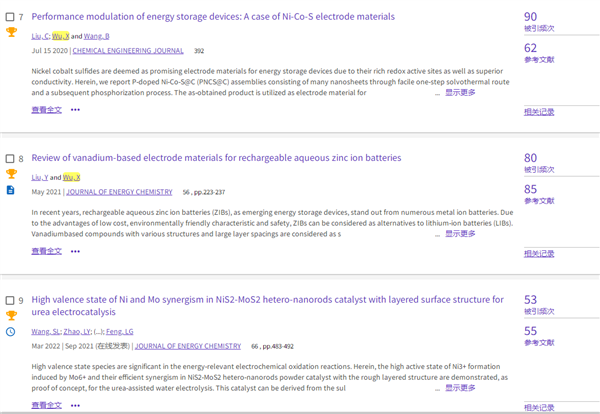Viewport: 600px width, 414px height.
Task: Click the blue document icon on record 8
Action: click(11, 189)
